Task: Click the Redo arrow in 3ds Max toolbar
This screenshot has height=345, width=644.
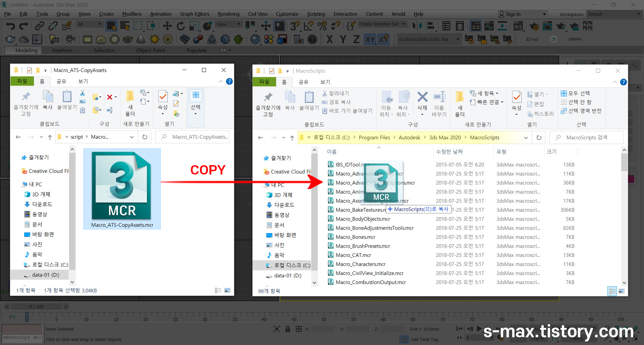Action: click(23, 26)
